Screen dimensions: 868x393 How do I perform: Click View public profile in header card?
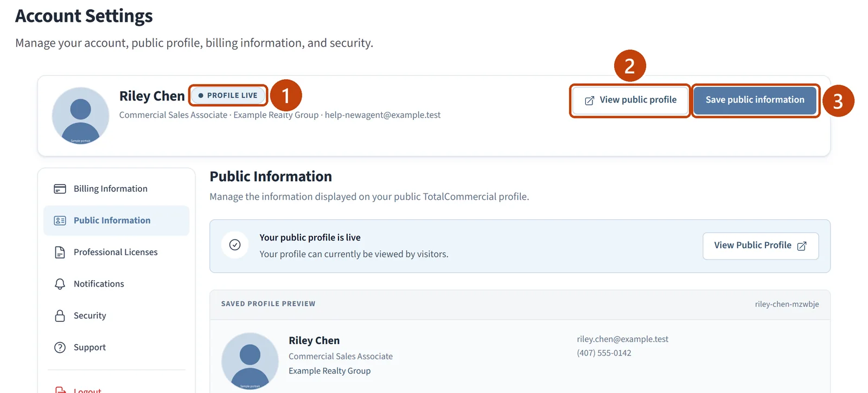pos(630,100)
